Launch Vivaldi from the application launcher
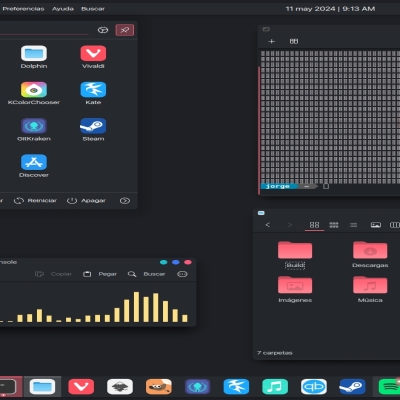 point(93,57)
